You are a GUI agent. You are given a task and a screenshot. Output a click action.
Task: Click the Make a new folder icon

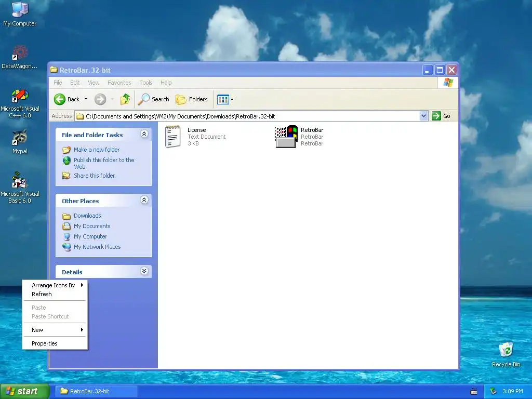pos(66,150)
